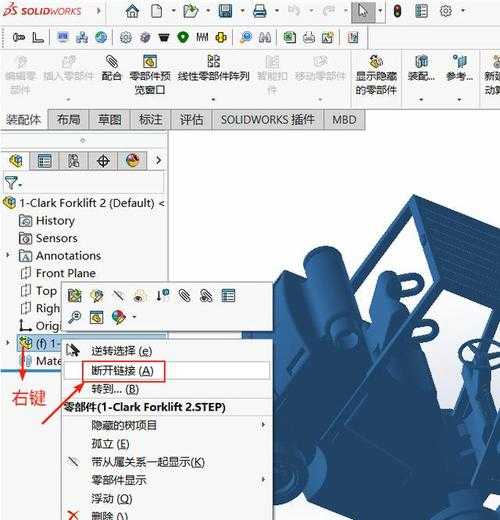Open DisplayManager color ball tab icon
The image size is (500, 520).
pos(132,161)
